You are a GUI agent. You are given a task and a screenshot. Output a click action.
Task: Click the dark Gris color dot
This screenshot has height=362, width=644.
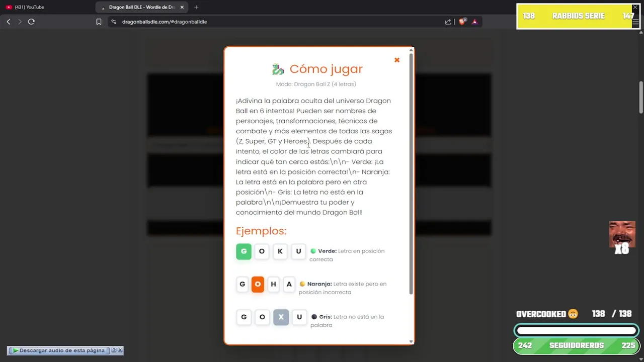(314, 317)
